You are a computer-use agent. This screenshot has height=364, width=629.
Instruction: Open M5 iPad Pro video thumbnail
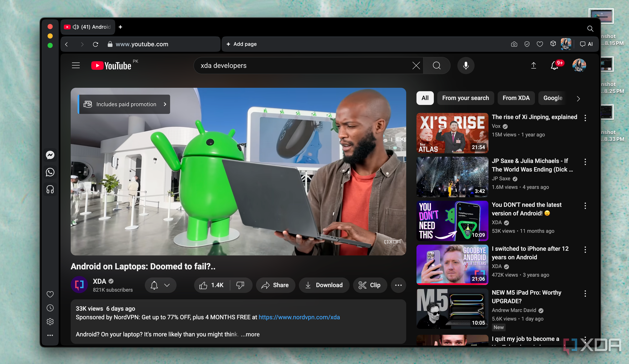tap(452, 309)
